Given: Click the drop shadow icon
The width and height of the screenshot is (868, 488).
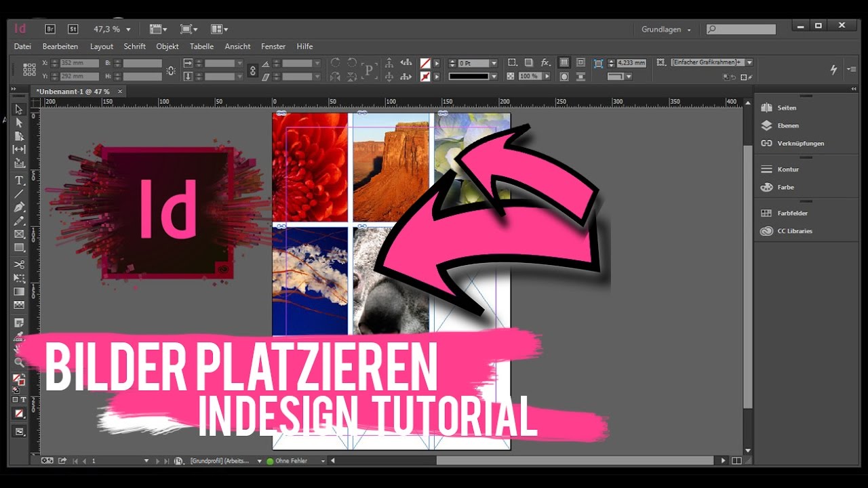Looking at the screenshot, I should click(528, 63).
